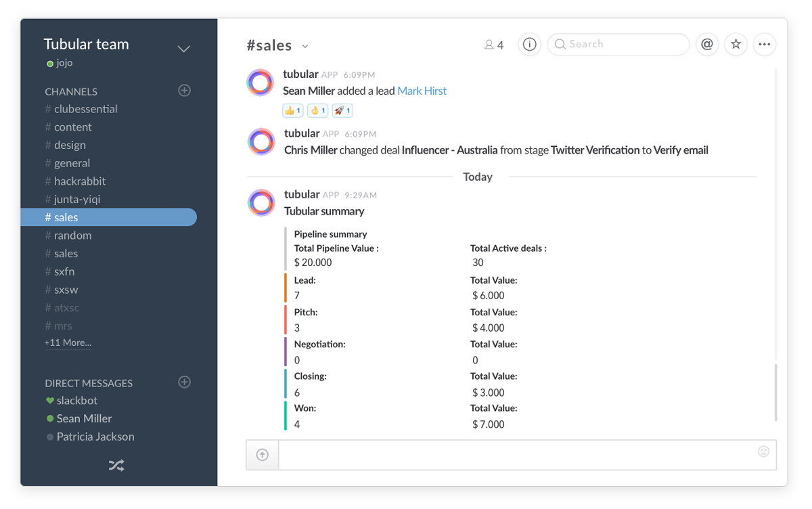View channel members count icon
Viewport: 812px width, 509px height.
[x=494, y=45]
